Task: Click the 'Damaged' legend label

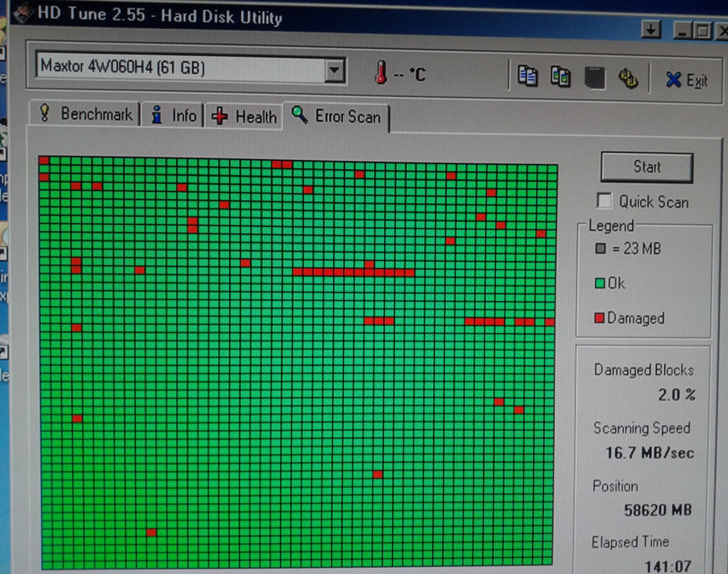Action: [x=636, y=318]
